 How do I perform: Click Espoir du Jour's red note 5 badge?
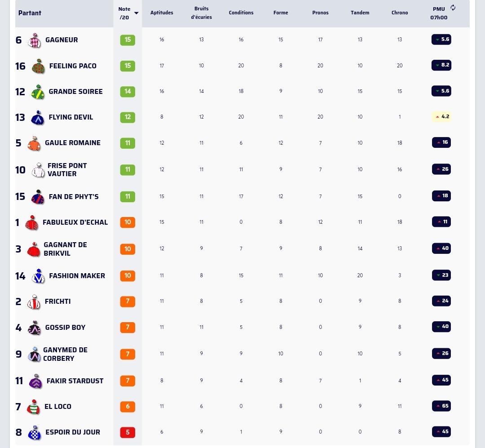click(x=128, y=432)
